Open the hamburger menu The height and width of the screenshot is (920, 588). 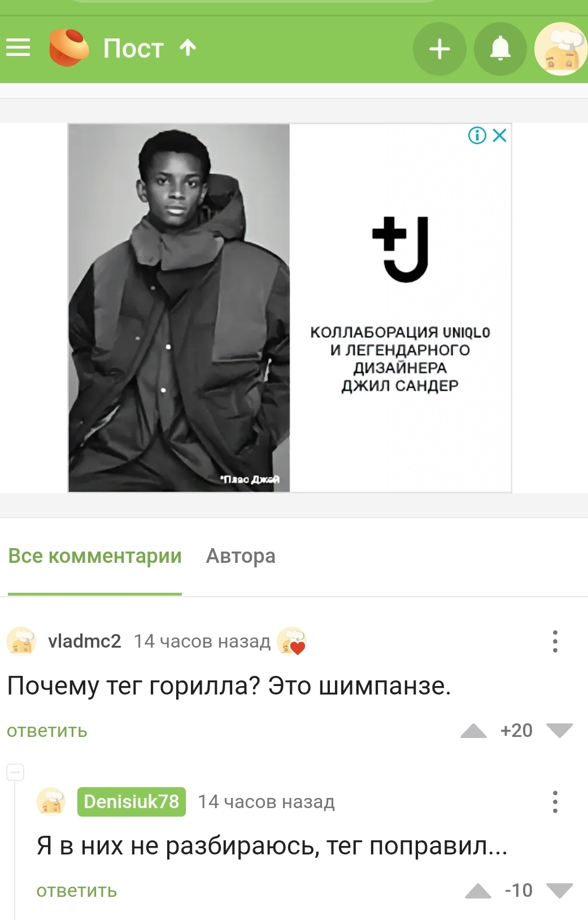pyautogui.click(x=18, y=48)
